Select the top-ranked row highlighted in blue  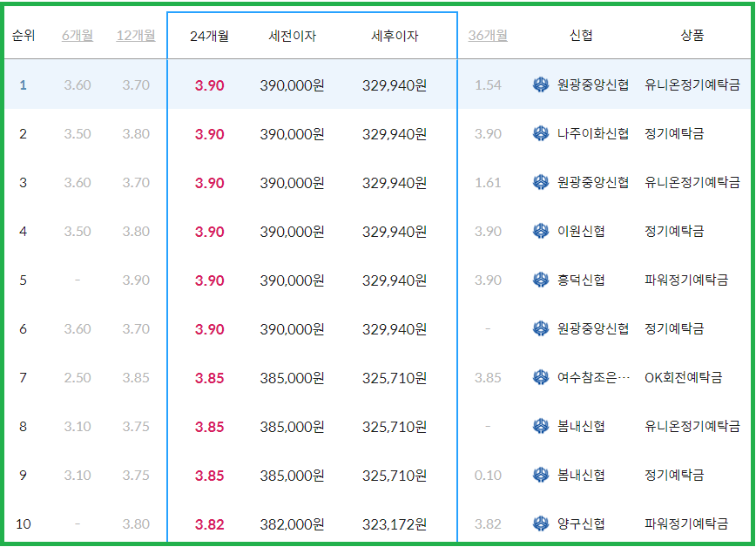coord(378,85)
